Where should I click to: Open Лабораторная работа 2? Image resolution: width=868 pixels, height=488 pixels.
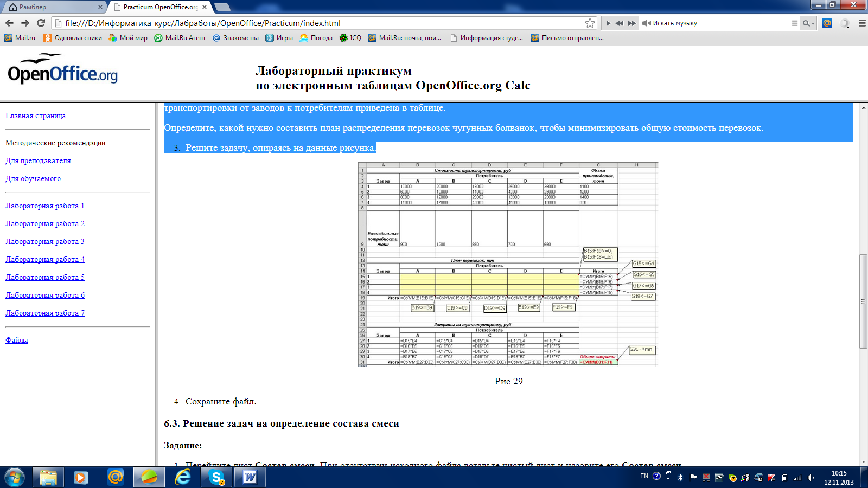coord(45,223)
